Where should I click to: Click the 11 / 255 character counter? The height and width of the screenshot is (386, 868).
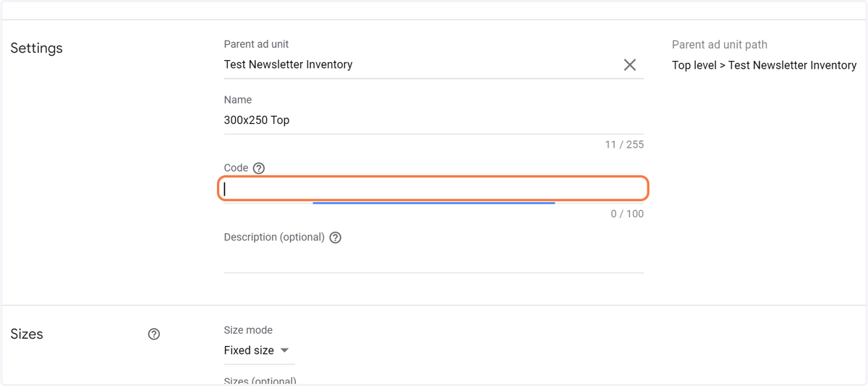pyautogui.click(x=624, y=145)
